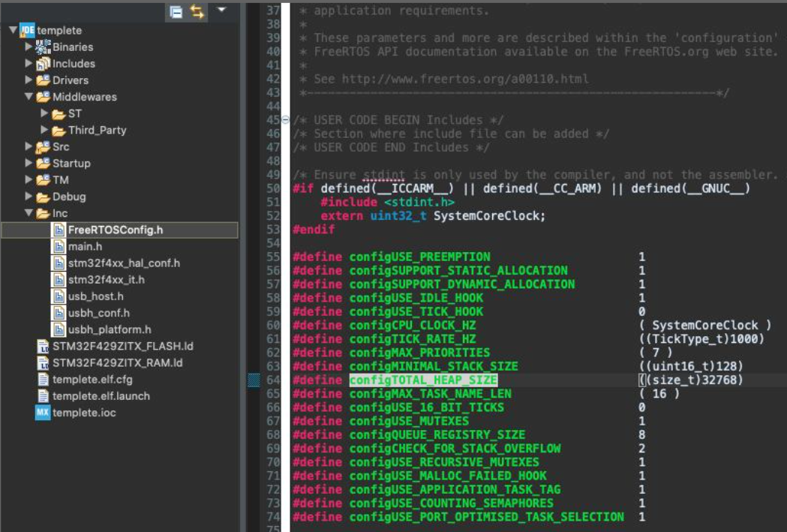Image resolution: width=787 pixels, height=532 pixels.
Task: Select stm32f4xx_hal_conf.h in the Inc folder
Action: tap(124, 263)
